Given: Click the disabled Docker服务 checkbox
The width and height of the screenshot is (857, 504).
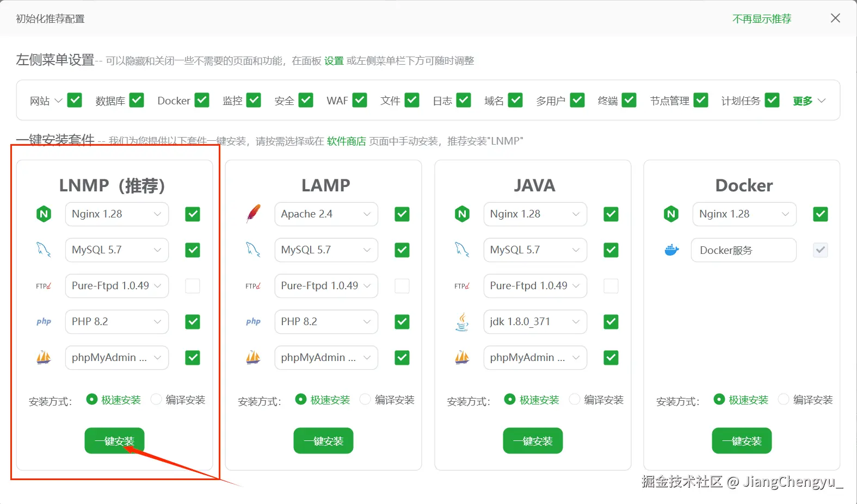Looking at the screenshot, I should tap(821, 250).
